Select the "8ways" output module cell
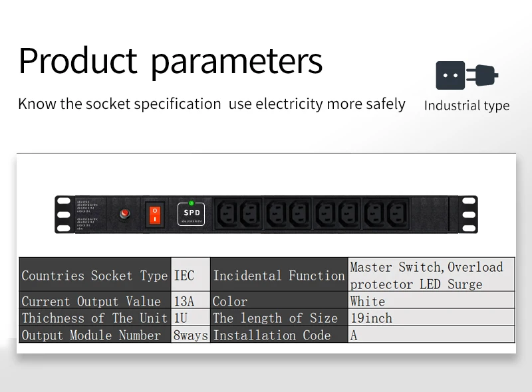The height and width of the screenshot is (392, 532). pos(191,336)
